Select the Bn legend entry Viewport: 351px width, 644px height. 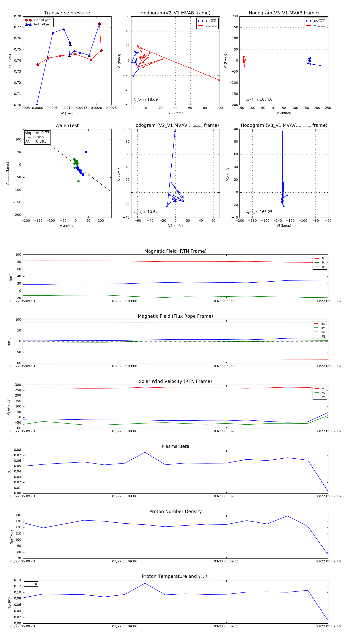(320, 267)
